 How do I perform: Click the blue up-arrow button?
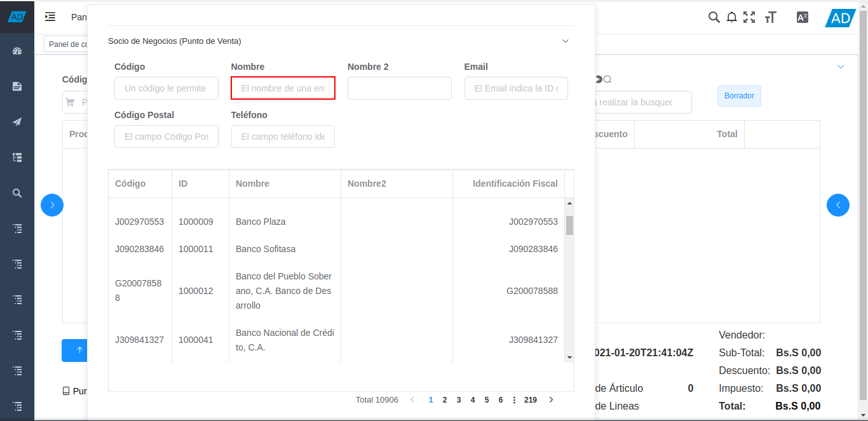tap(74, 351)
